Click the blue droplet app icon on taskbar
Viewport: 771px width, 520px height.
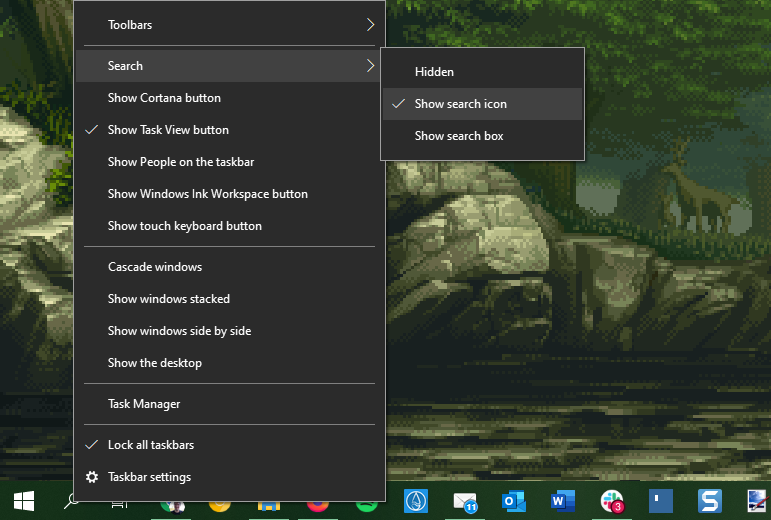[416, 500]
